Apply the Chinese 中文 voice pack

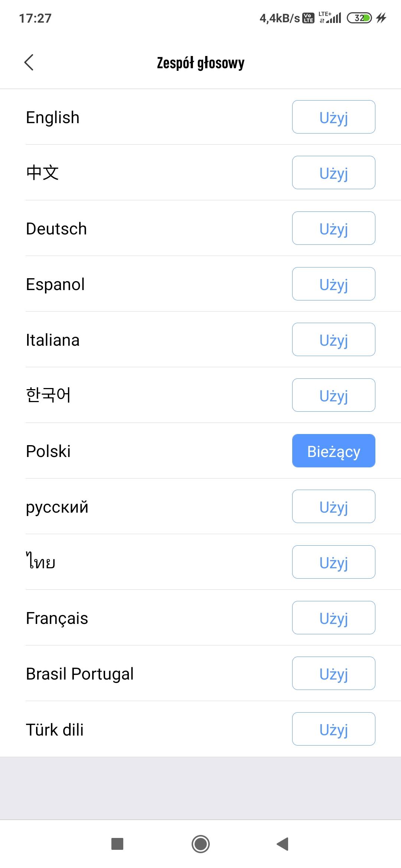click(333, 173)
